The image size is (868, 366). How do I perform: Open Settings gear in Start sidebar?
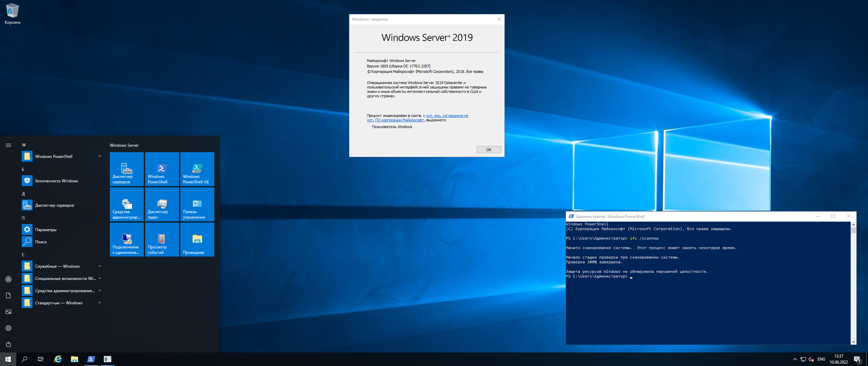pos(8,328)
